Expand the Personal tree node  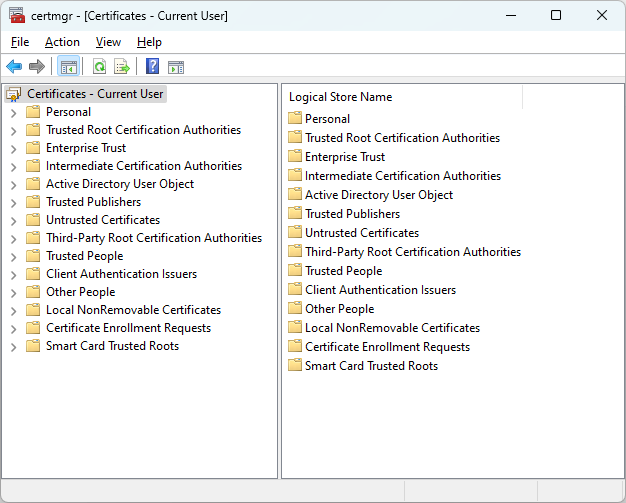point(13,112)
